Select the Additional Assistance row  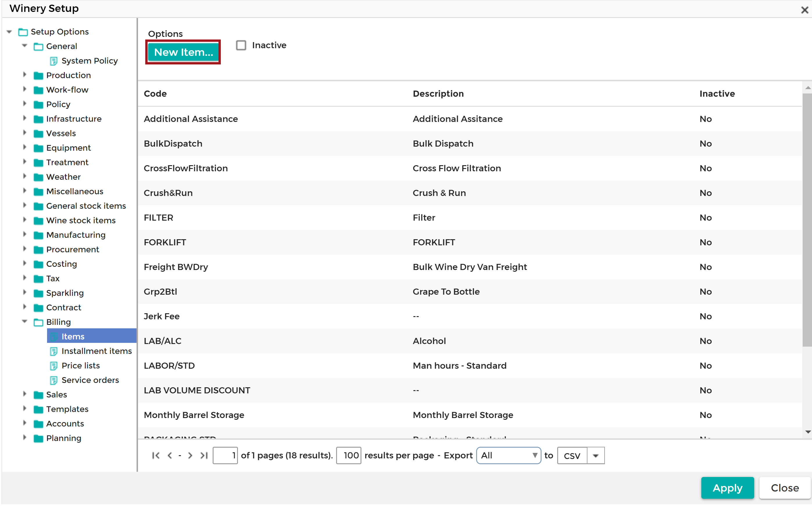pyautogui.click(x=470, y=119)
